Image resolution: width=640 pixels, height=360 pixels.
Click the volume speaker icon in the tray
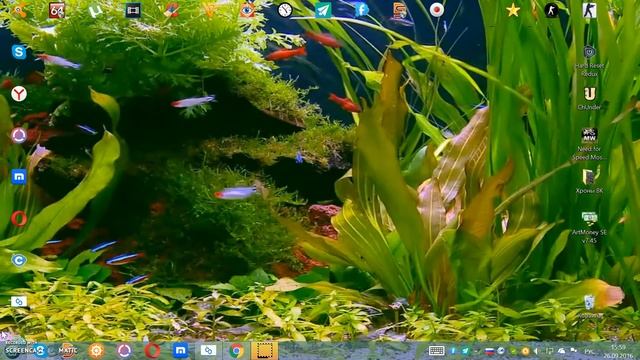coord(537,351)
